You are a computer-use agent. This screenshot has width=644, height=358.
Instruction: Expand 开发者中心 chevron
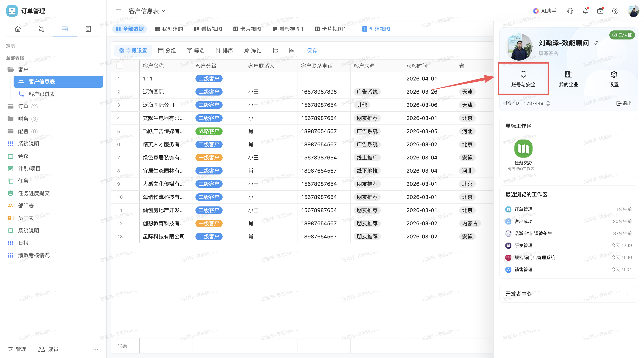627,294
